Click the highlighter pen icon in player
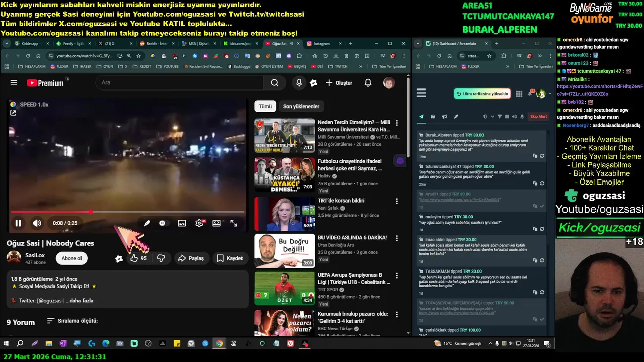 (x=147, y=223)
